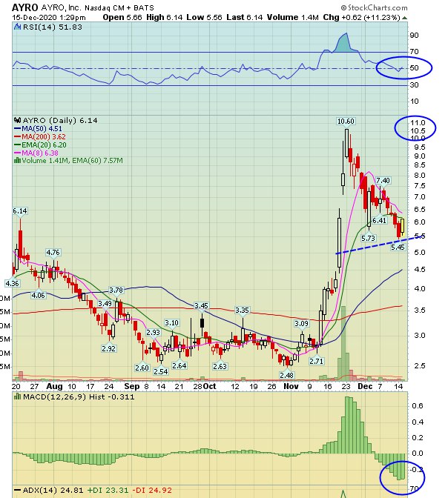The image size is (448, 498).
Task: Click the 2.71 price low label
Action: 316,361
